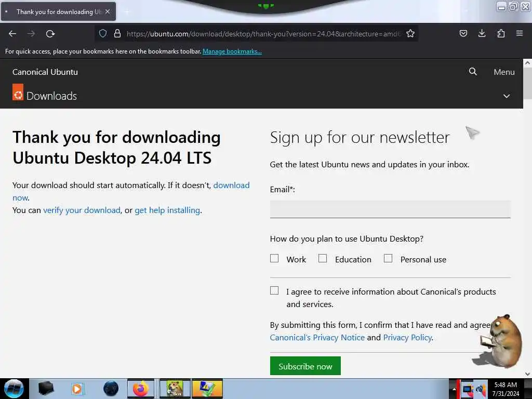Viewport: 532px width, 399px height.
Task: Open the verify your download link
Action: [82, 210]
